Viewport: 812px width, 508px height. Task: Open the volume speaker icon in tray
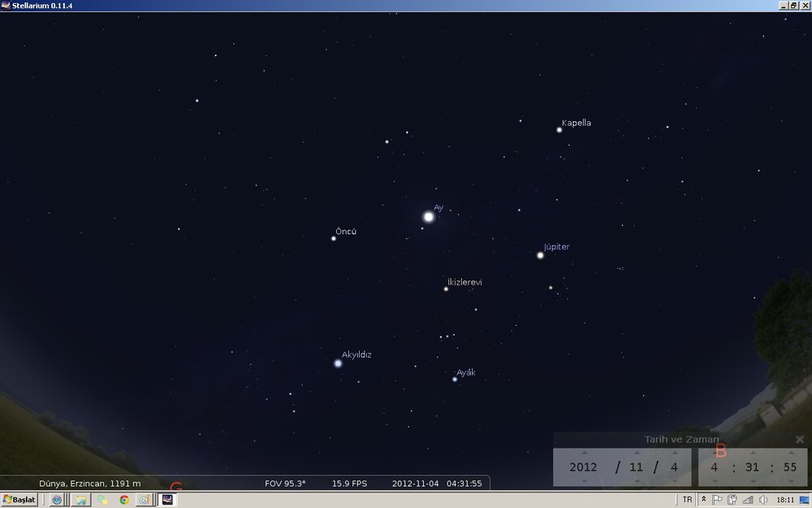click(x=763, y=500)
